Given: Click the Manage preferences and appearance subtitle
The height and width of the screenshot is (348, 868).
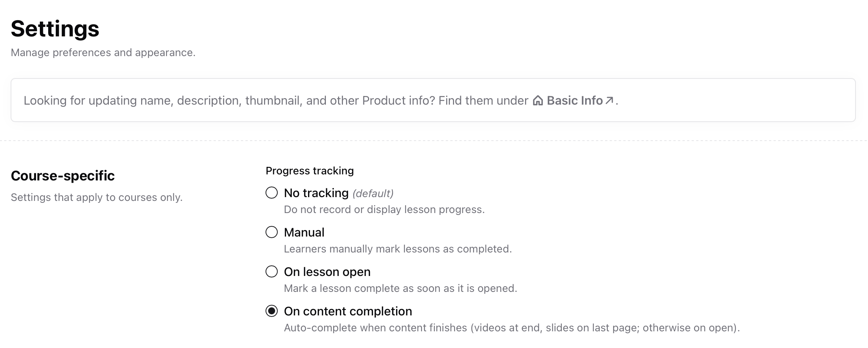Looking at the screenshot, I should [x=103, y=53].
